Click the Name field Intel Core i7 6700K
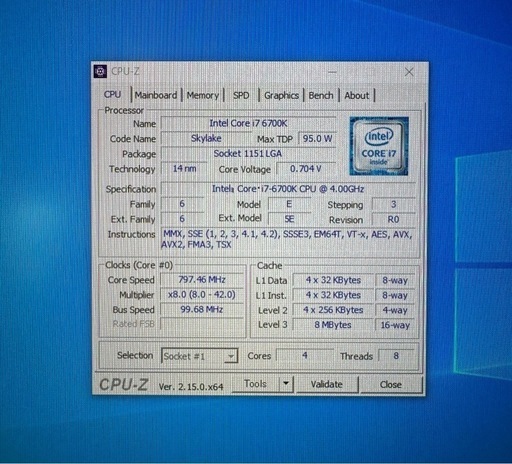Viewport: 512px width, 464px height. [248, 123]
